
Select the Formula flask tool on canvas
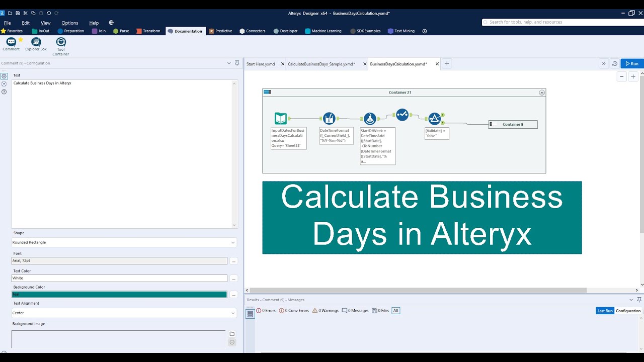[x=370, y=119]
